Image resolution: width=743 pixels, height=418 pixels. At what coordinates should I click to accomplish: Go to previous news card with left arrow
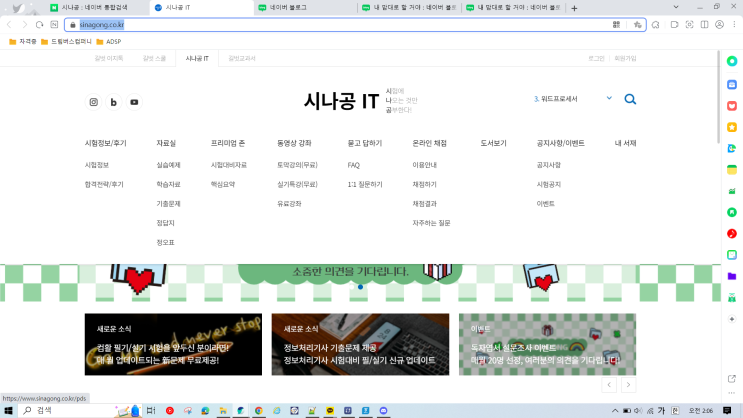609,385
